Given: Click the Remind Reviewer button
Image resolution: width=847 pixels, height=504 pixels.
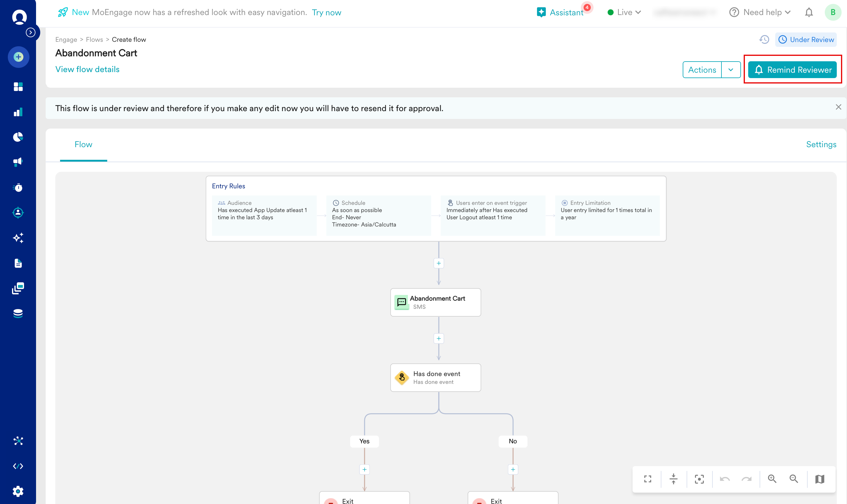Looking at the screenshot, I should [792, 70].
